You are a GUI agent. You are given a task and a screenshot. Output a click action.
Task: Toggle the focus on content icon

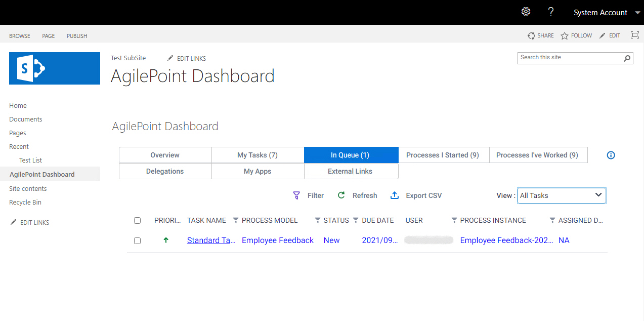click(x=635, y=35)
